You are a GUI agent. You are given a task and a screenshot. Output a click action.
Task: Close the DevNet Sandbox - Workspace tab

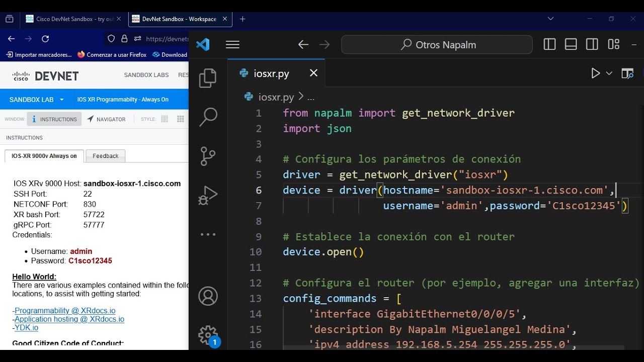225,19
